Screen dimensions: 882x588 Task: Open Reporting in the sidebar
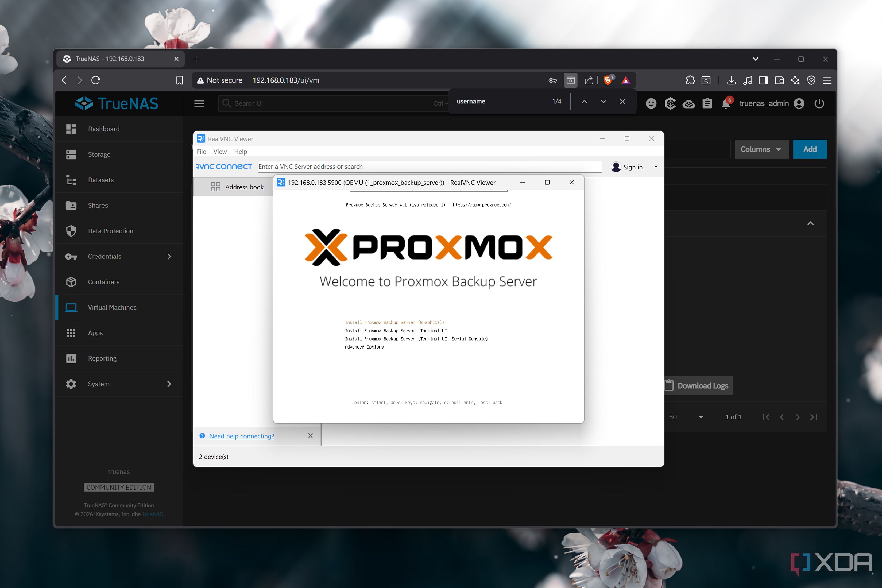[x=119, y=358]
